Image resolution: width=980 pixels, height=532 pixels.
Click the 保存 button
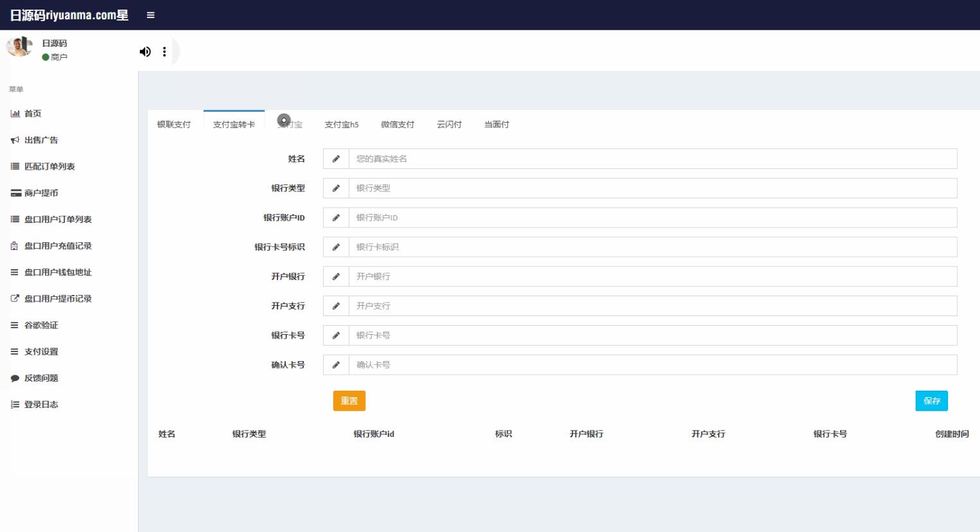coord(931,401)
